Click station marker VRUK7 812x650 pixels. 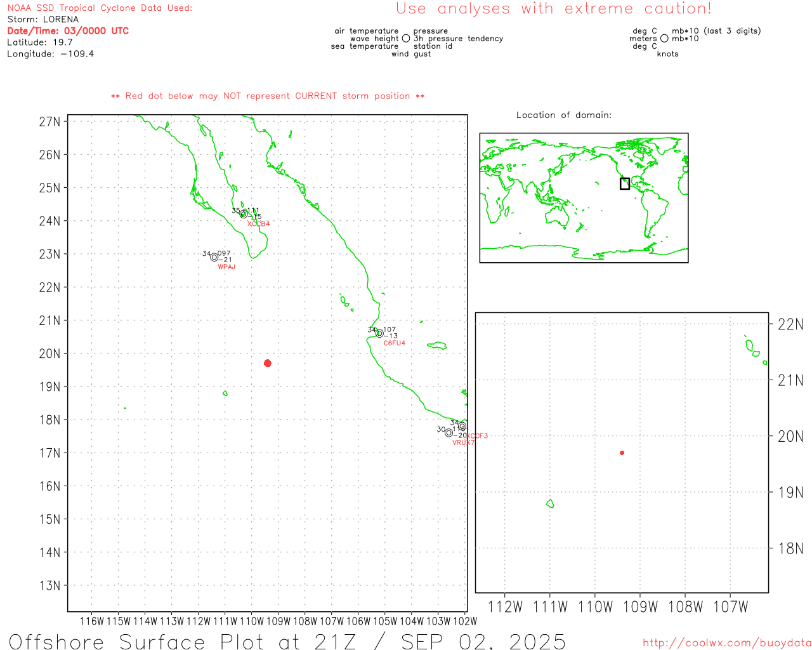(x=449, y=433)
